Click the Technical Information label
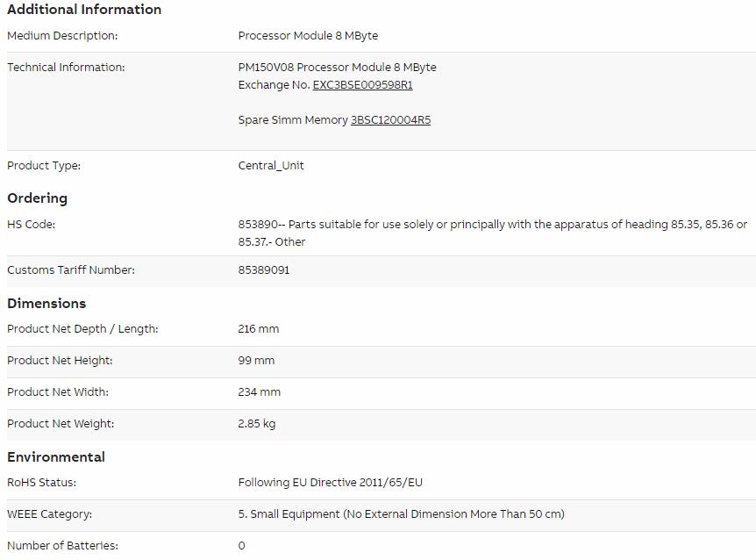 pos(66,68)
